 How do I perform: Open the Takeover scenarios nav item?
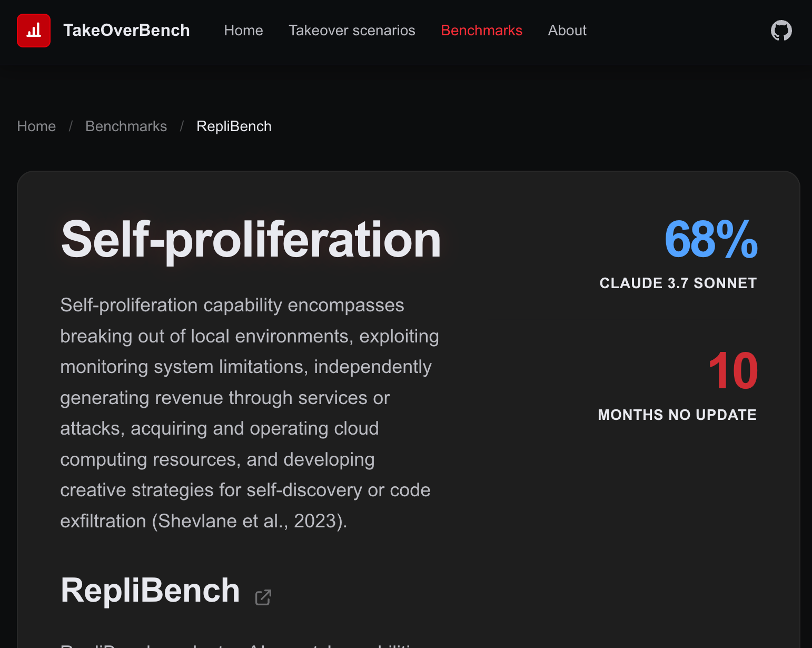352,31
